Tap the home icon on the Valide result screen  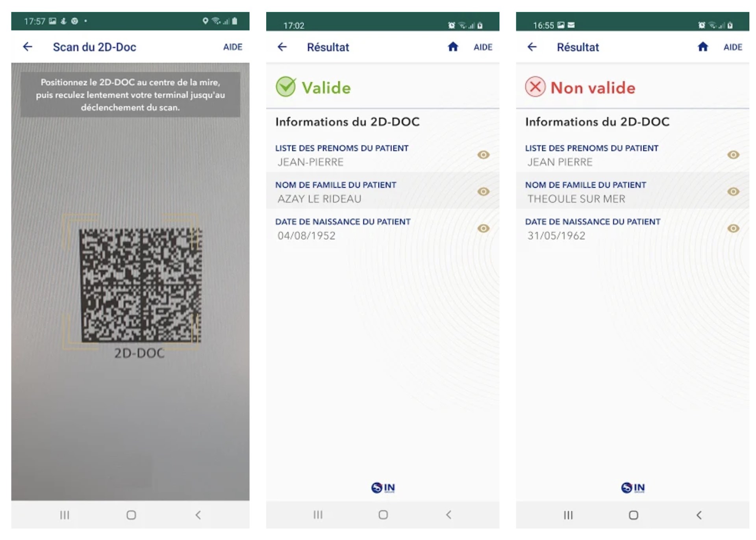(453, 47)
